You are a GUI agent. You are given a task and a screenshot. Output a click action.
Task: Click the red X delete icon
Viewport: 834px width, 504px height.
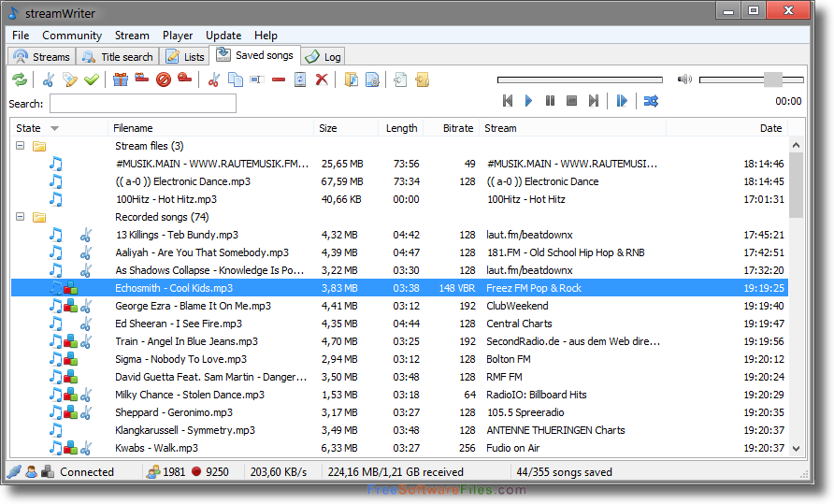322,79
